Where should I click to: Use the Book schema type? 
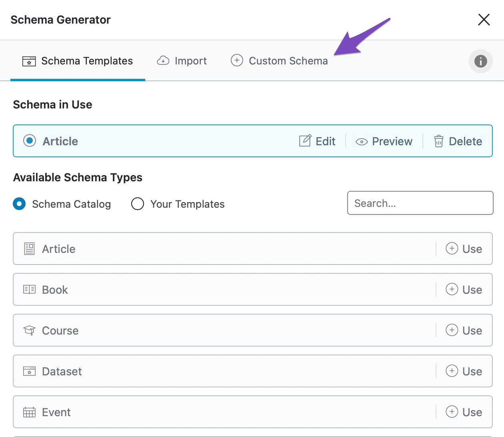coord(464,289)
